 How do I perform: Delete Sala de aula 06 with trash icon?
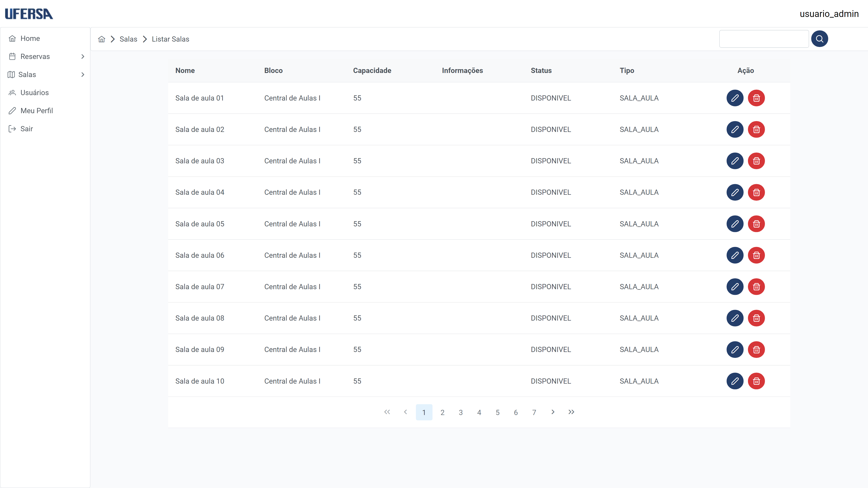[x=757, y=255]
